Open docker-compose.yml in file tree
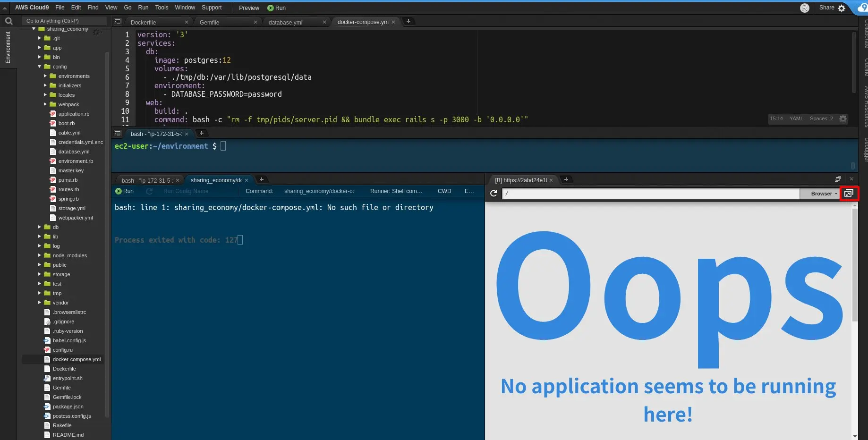The image size is (868, 440). pyautogui.click(x=77, y=359)
